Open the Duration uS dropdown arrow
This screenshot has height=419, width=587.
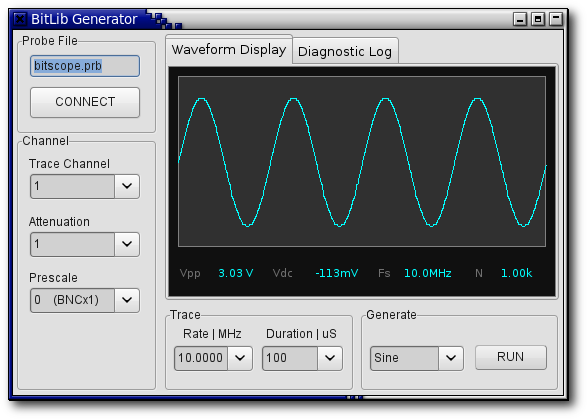tap(330, 358)
